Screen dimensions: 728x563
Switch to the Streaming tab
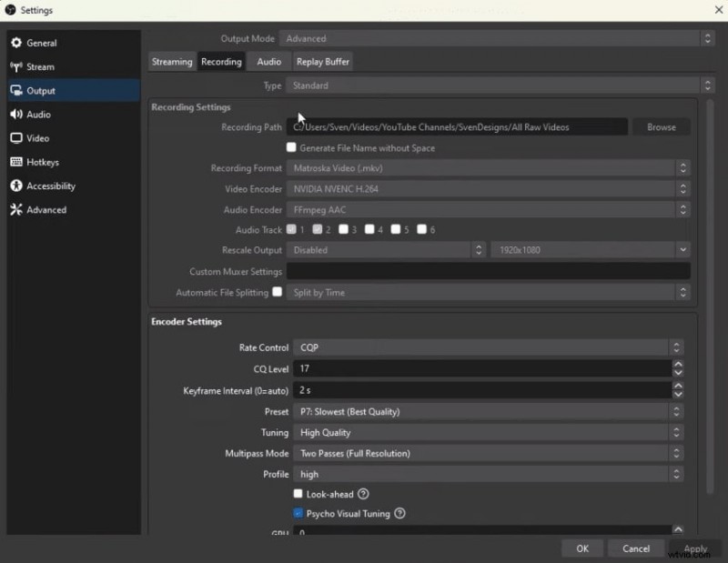pyautogui.click(x=172, y=62)
